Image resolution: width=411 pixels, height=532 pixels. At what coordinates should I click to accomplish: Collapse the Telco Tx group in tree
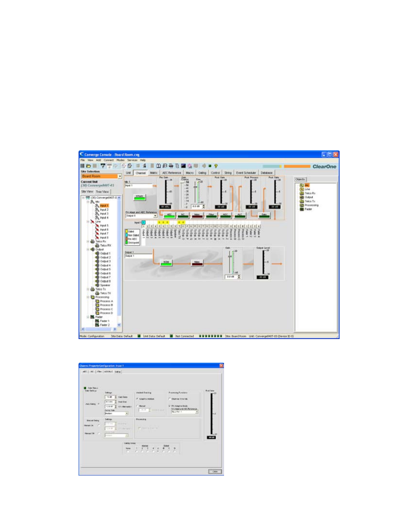[88, 289]
